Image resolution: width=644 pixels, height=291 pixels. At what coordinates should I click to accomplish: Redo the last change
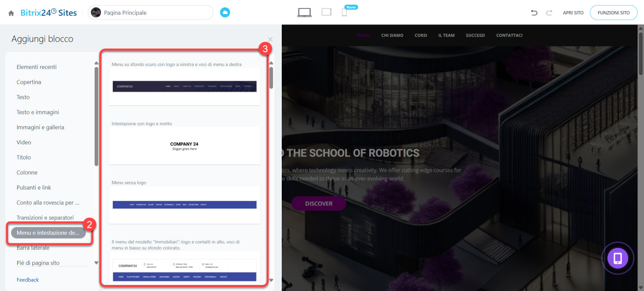549,13
